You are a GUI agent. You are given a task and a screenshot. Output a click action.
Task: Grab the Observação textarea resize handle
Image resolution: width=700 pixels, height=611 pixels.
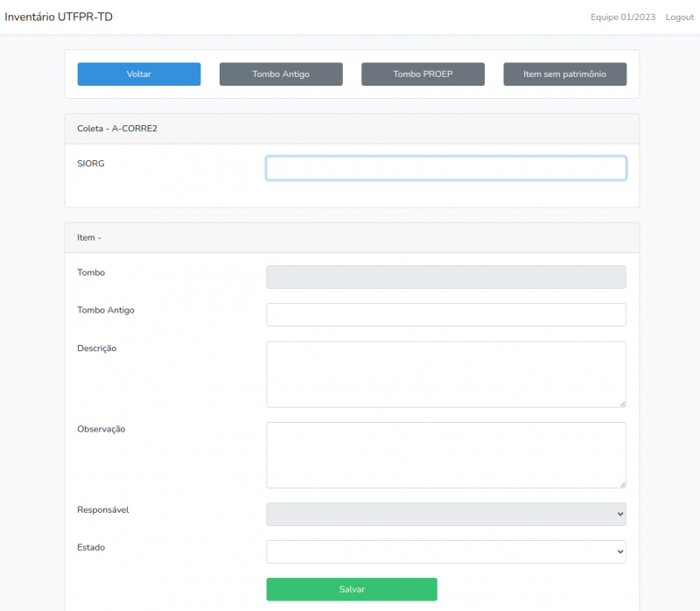pyautogui.click(x=622, y=484)
